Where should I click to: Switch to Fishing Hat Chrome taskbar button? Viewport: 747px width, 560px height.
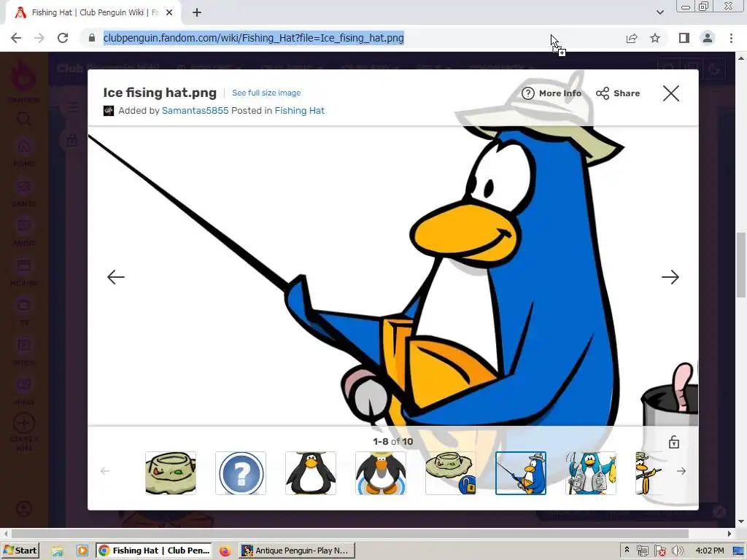click(154, 551)
